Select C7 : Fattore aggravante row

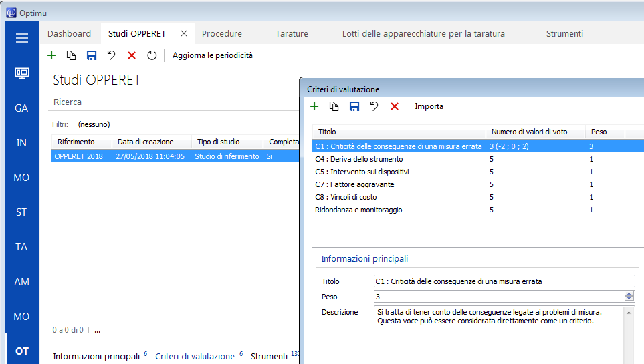(x=478, y=184)
